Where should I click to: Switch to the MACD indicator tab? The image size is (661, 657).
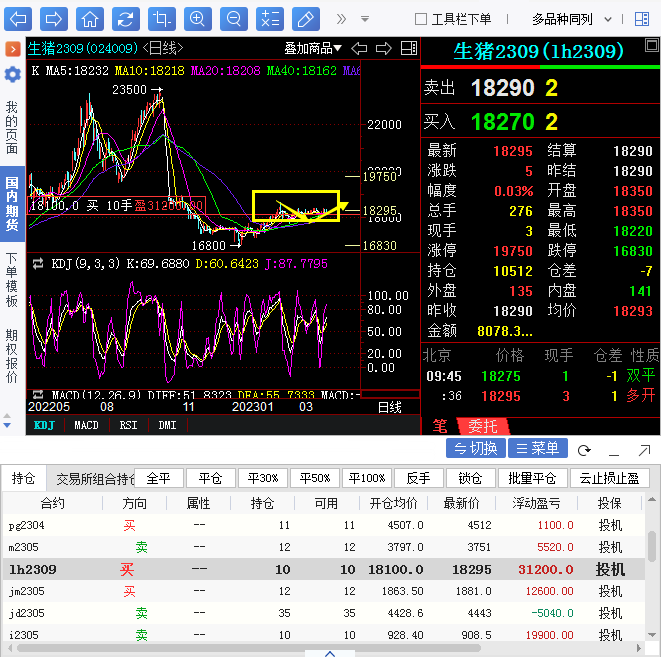pos(87,425)
